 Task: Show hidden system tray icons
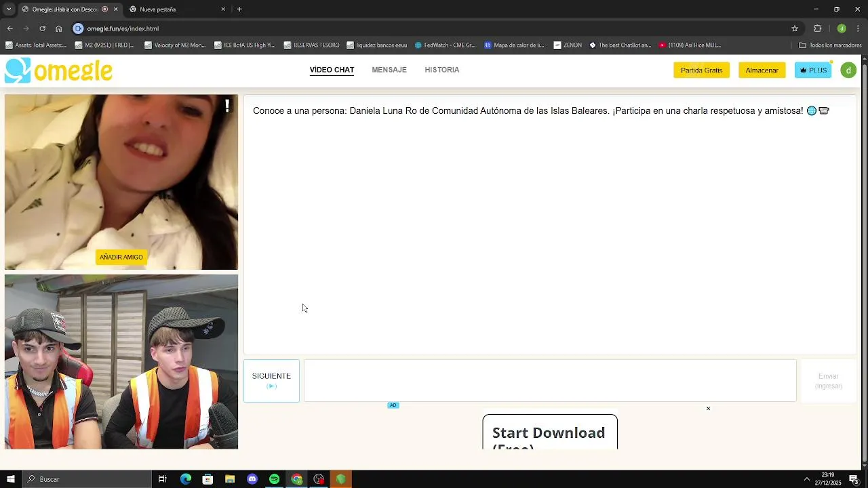806,479
